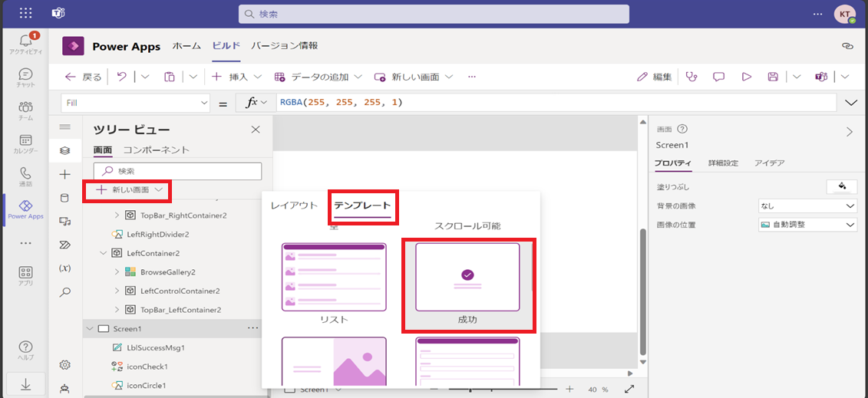Expand TopBar_RightContainer2 tree node
The height and width of the screenshot is (398, 868).
(117, 215)
